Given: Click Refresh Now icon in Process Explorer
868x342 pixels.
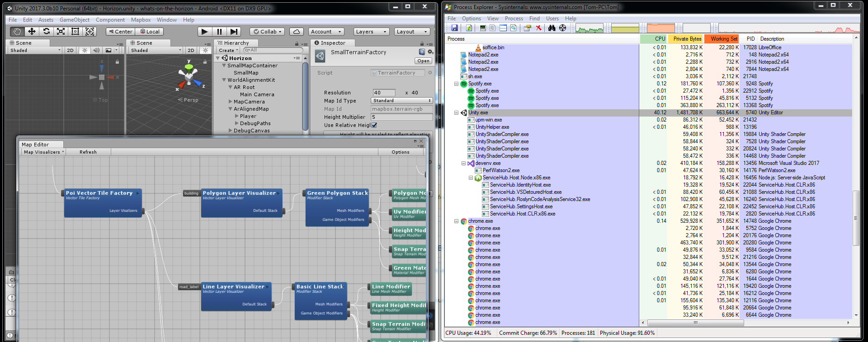Looking at the screenshot, I should click(x=469, y=28).
